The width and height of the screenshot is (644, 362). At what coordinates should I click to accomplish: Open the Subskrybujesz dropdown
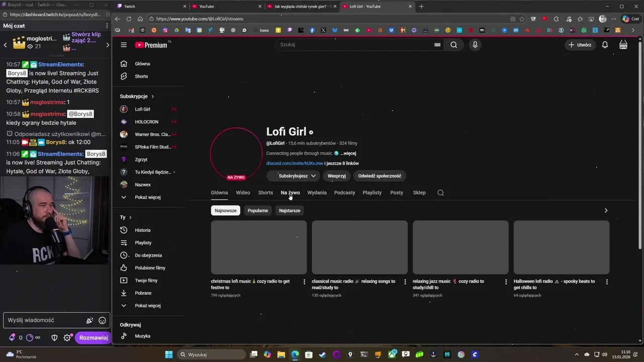293,176
